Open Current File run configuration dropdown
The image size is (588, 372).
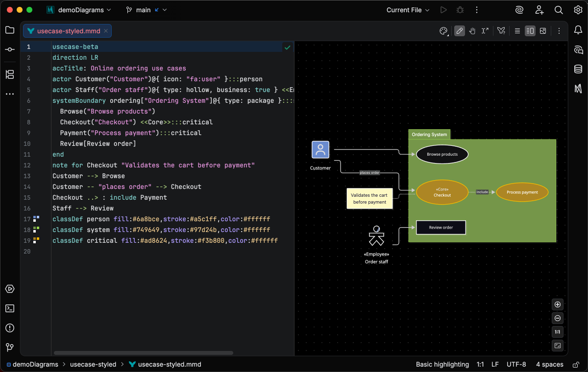click(x=408, y=10)
